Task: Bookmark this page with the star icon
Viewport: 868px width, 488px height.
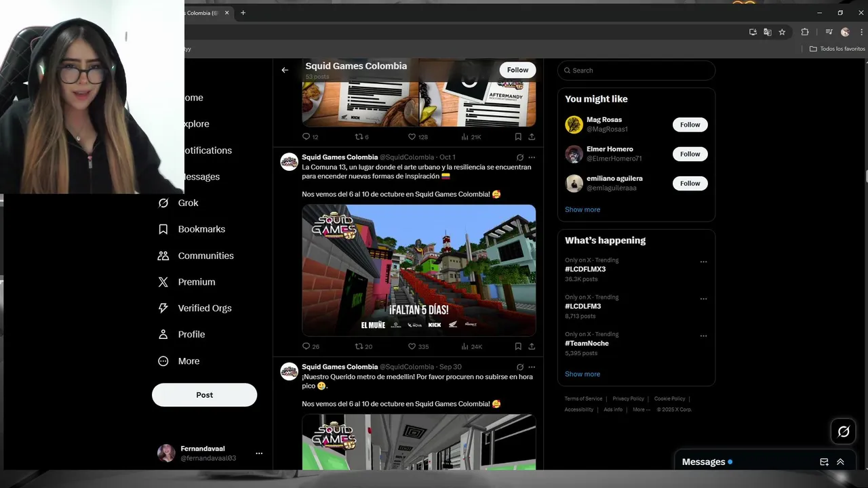Action: [x=782, y=32]
